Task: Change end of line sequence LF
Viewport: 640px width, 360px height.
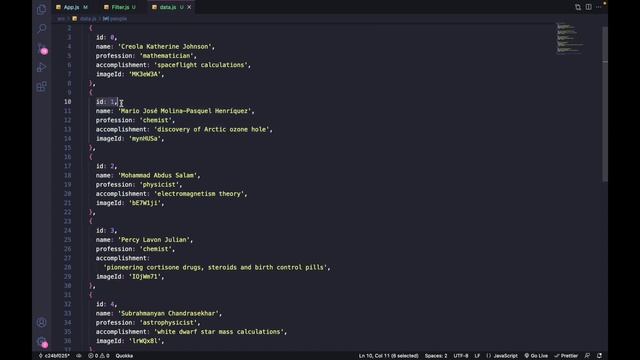Action: pos(477,356)
